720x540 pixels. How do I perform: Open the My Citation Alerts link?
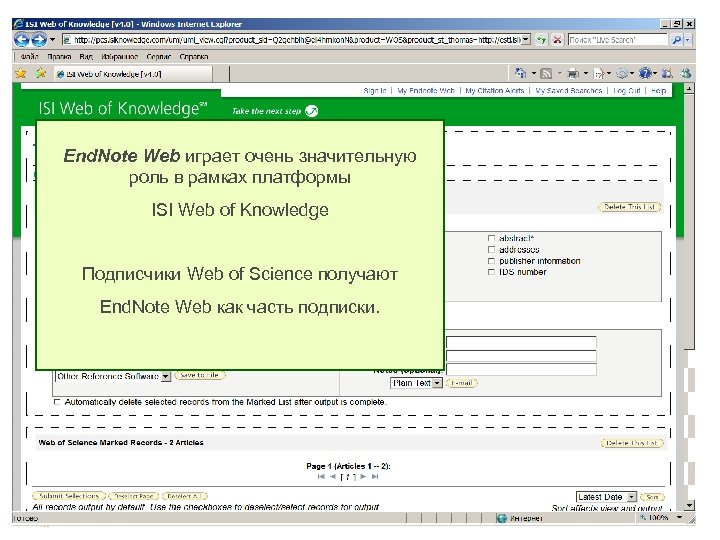tap(495, 90)
